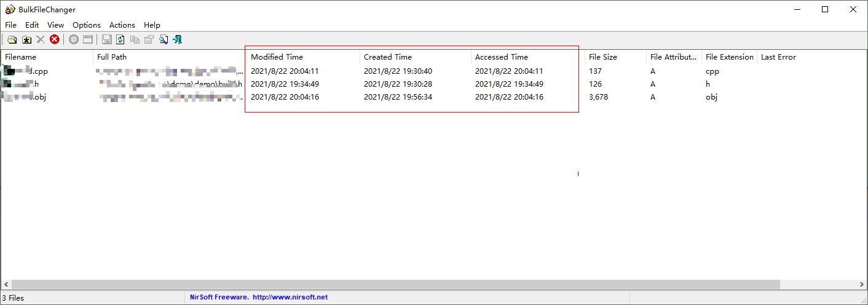Click the BulkFileChanger title bar app icon
868x305 pixels.
9,9
